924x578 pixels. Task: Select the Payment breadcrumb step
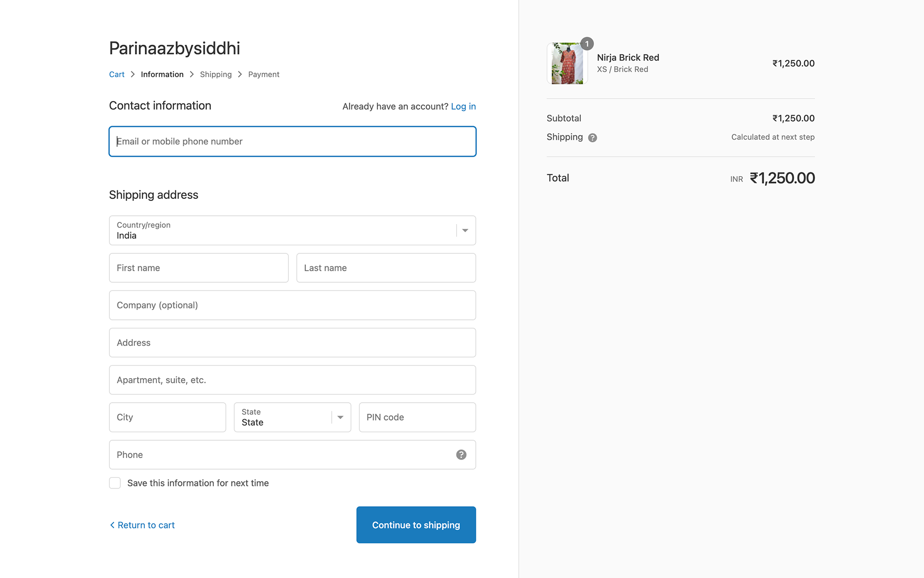pyautogui.click(x=263, y=74)
